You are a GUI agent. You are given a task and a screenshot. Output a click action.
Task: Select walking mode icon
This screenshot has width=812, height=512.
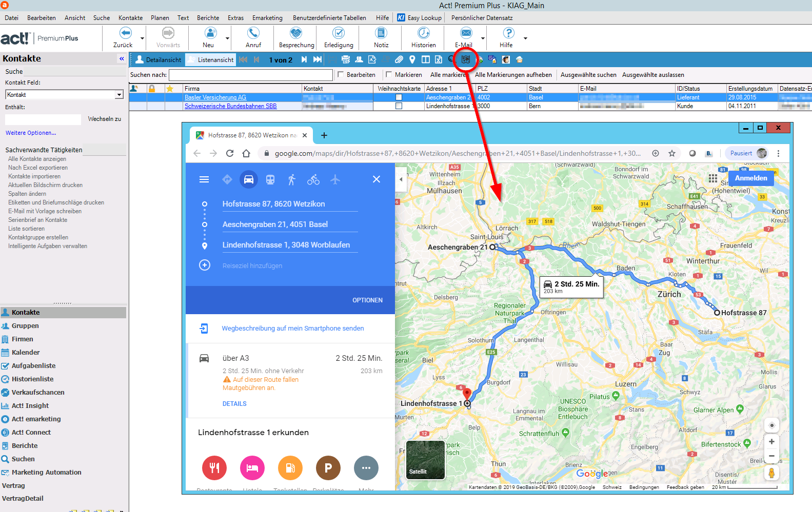pos(292,179)
